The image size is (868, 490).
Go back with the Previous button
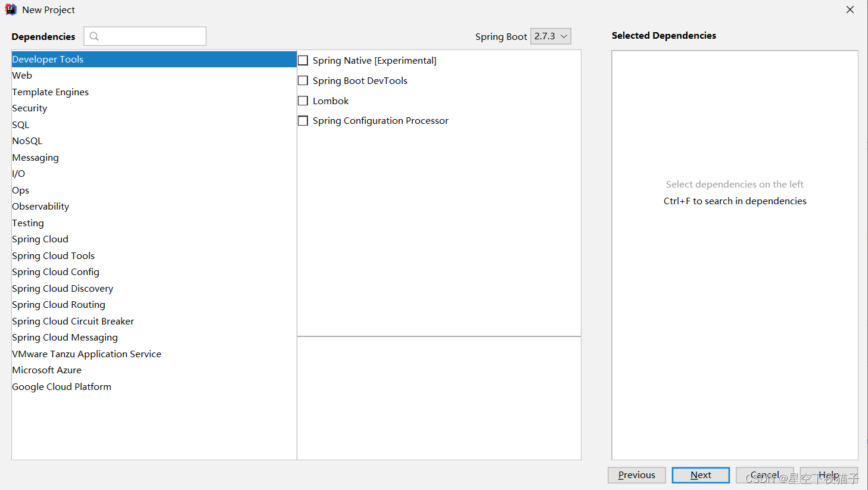click(637, 475)
